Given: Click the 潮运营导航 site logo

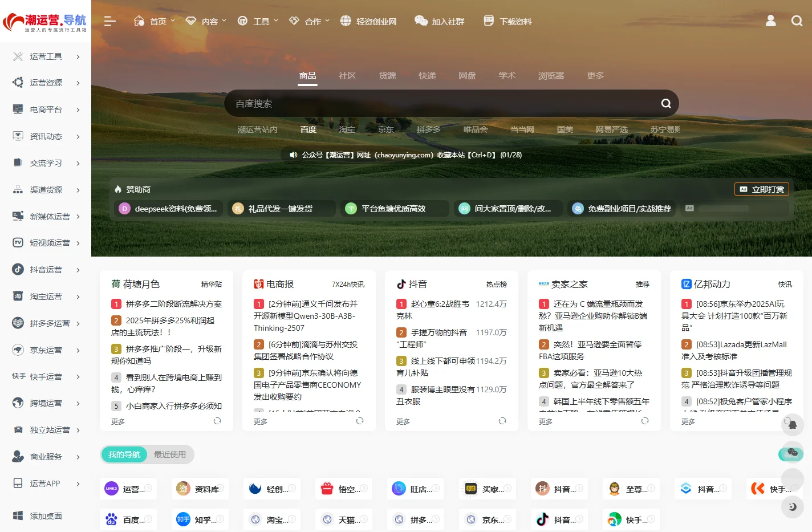Looking at the screenshot, I should 45,22.
